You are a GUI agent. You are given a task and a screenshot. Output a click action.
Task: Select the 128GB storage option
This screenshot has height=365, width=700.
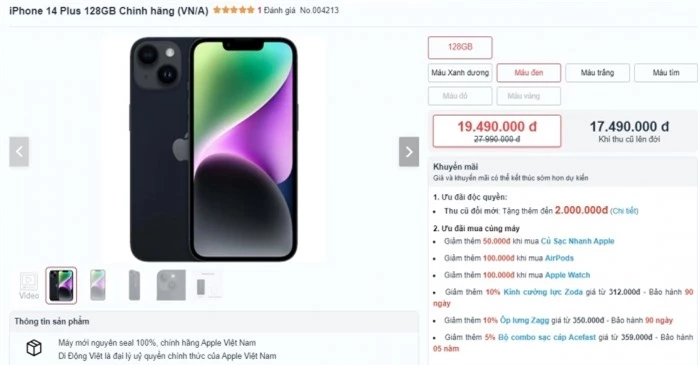[460, 47]
